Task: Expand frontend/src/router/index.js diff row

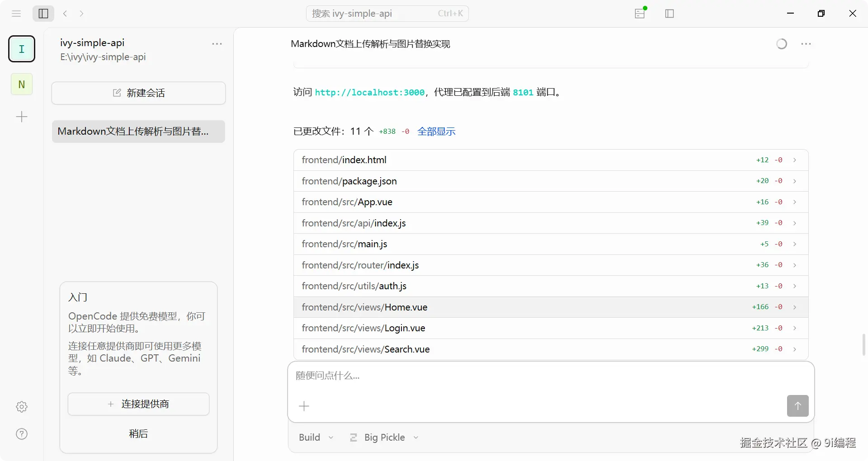Action: click(551, 265)
